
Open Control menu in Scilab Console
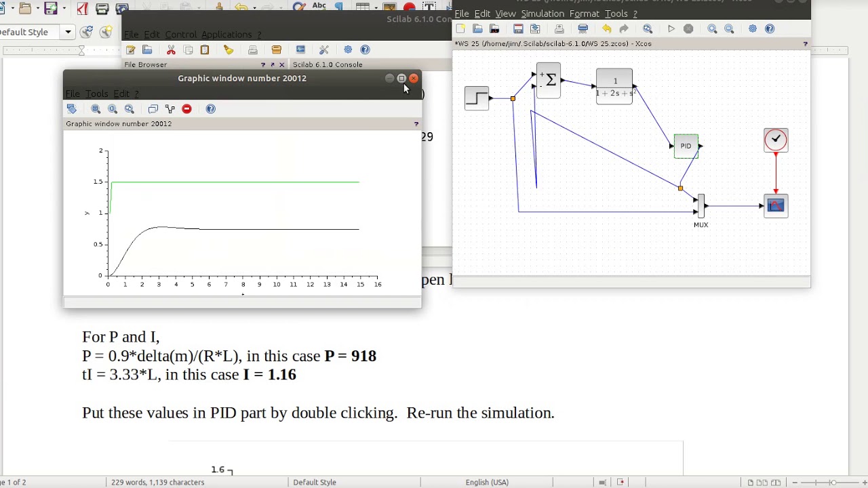click(180, 35)
